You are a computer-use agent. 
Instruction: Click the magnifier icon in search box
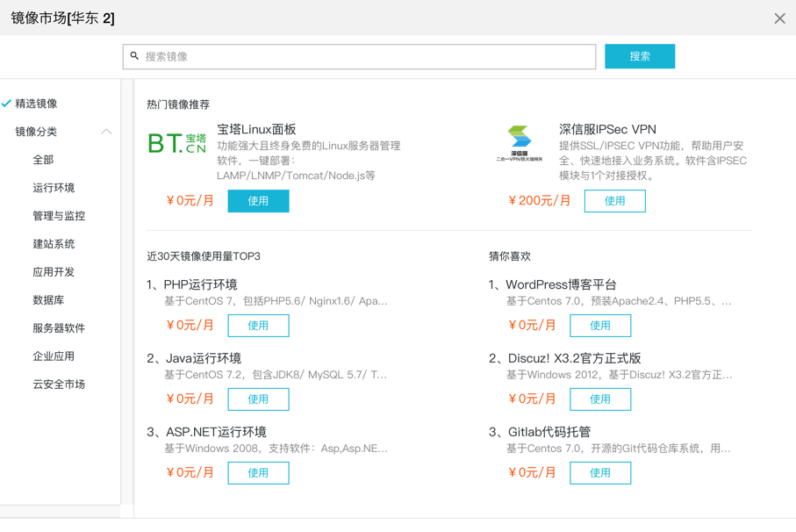[x=135, y=56]
